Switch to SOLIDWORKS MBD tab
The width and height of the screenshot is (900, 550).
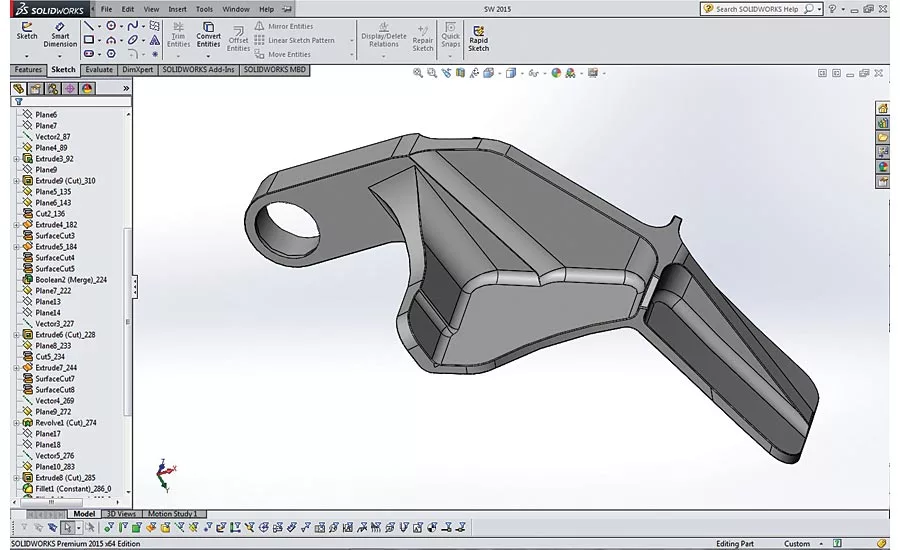pyautogui.click(x=274, y=69)
